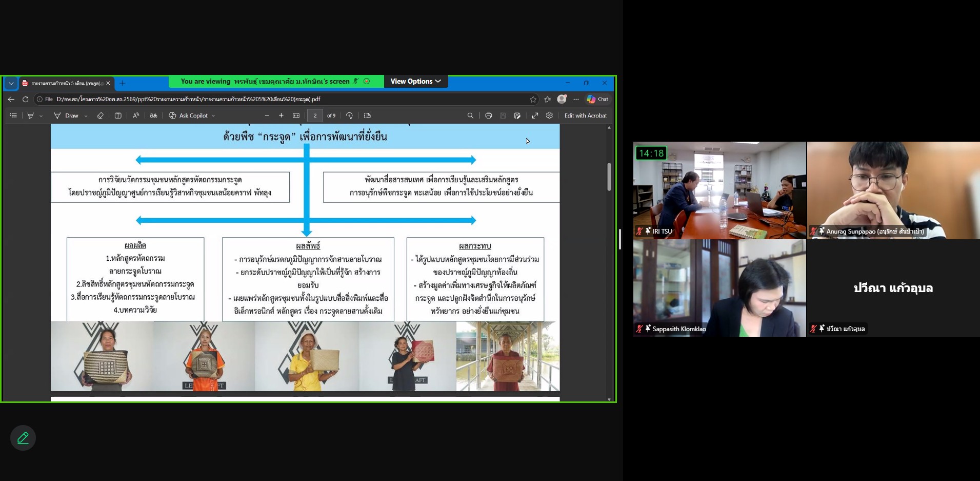This screenshot has height=481, width=980.
Task: Click Ask Copilot in PDF toolbar
Action: click(x=188, y=116)
